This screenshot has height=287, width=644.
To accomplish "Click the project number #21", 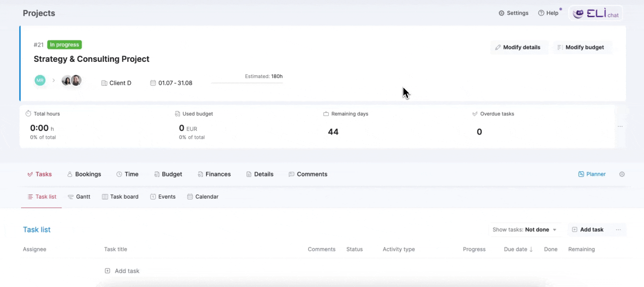I will (39, 45).
